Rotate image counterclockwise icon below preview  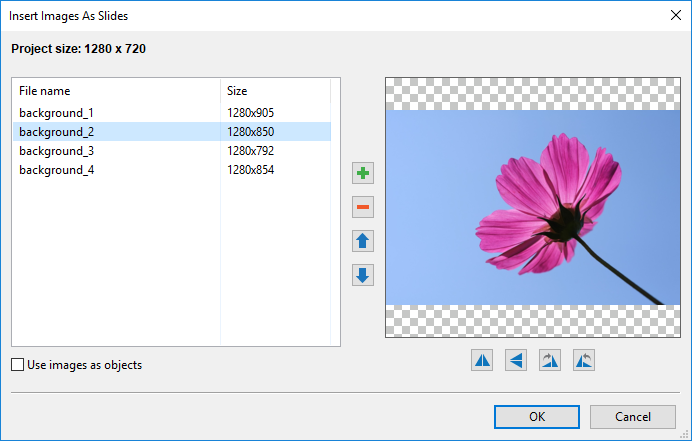tap(584, 360)
